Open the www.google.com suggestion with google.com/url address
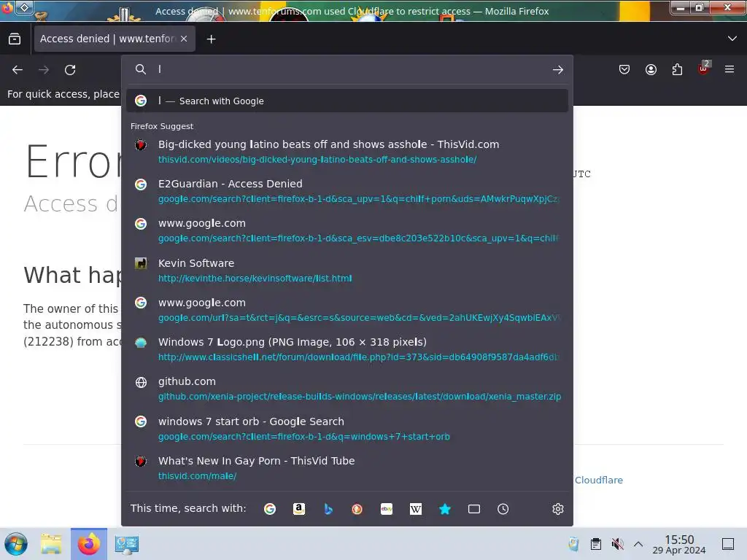Screen dimensions: 747x560 point(347,310)
